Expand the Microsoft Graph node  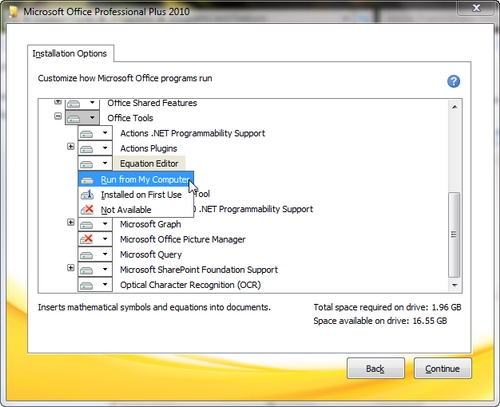pos(71,222)
